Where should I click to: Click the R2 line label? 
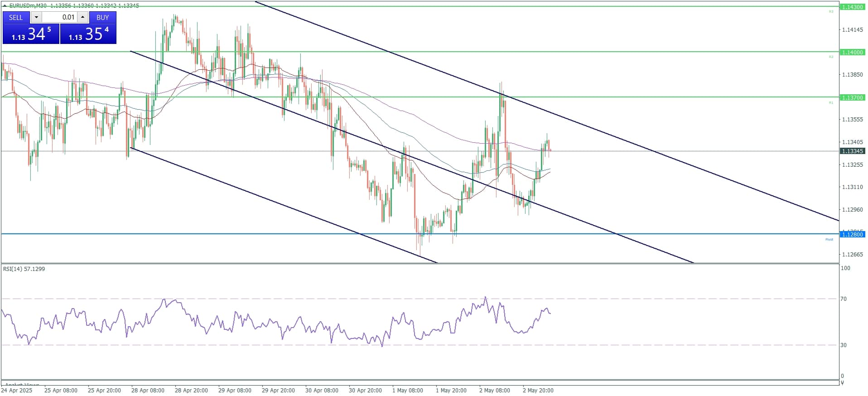[x=831, y=57]
